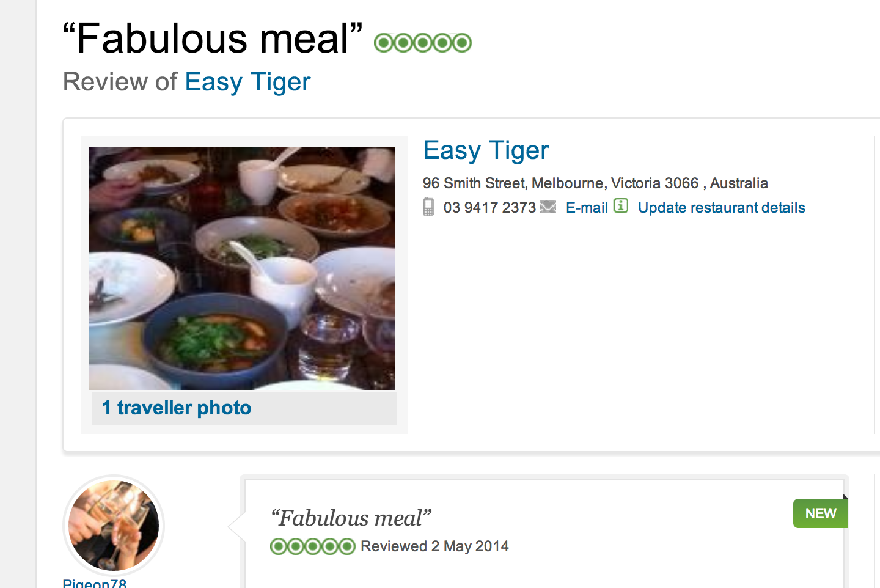This screenshot has width=880, height=588.
Task: Click the large 'Fabulous meal' page heading
Action: (214, 39)
